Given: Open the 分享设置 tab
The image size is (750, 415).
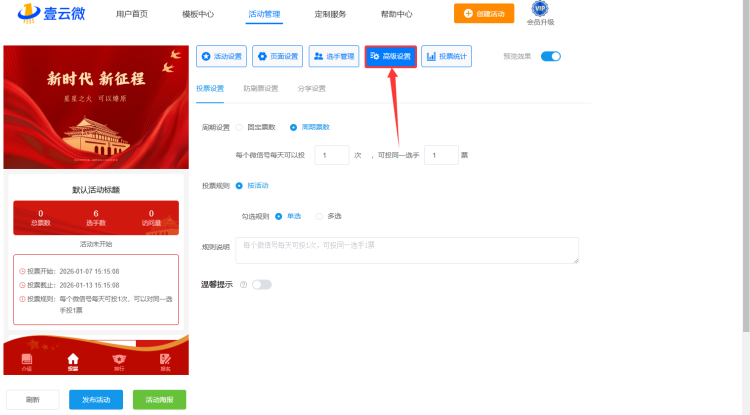Looking at the screenshot, I should click(311, 88).
